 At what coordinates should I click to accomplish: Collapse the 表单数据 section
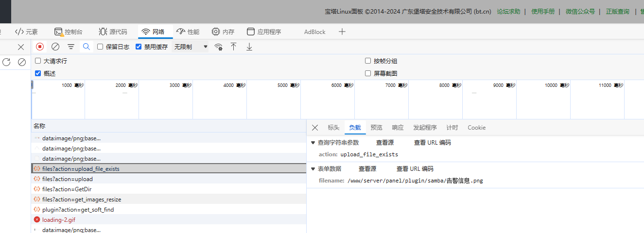click(x=313, y=169)
